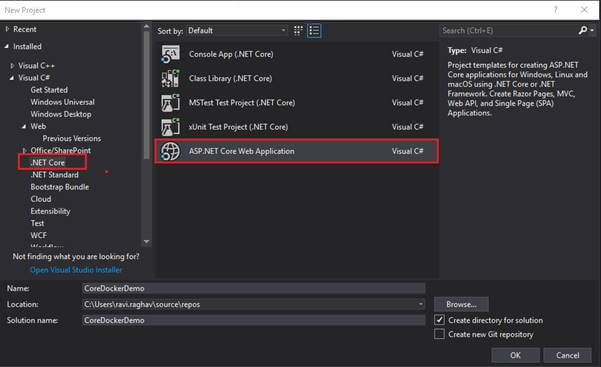This screenshot has width=601, height=367.
Task: Select Console App (.NET Core) template
Action: click(297, 54)
